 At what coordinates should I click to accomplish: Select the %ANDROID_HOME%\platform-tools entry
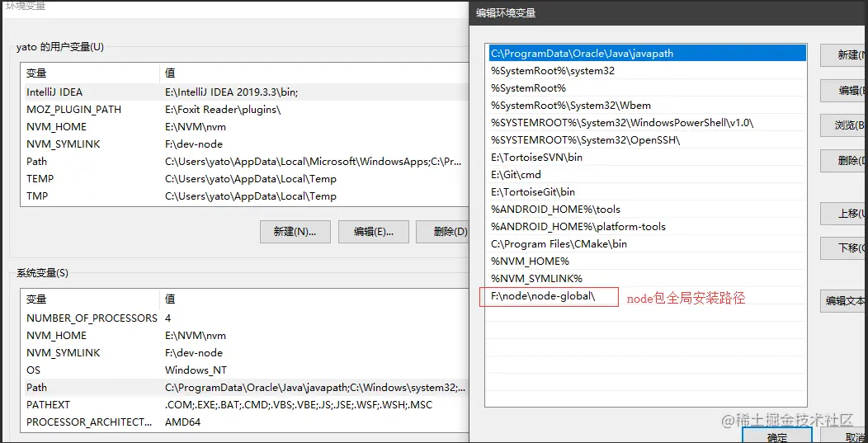tap(578, 227)
